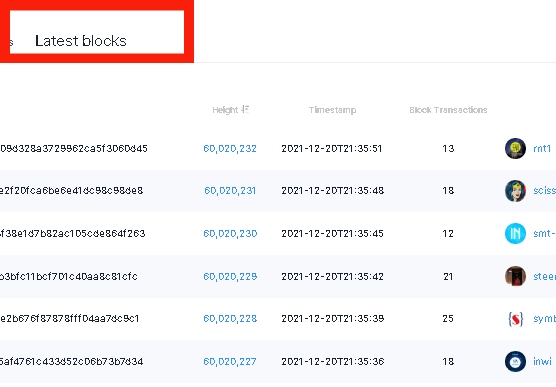Click the blue IN avatar in the 60,020,230 row
This screenshot has width=556, height=387.
click(515, 233)
